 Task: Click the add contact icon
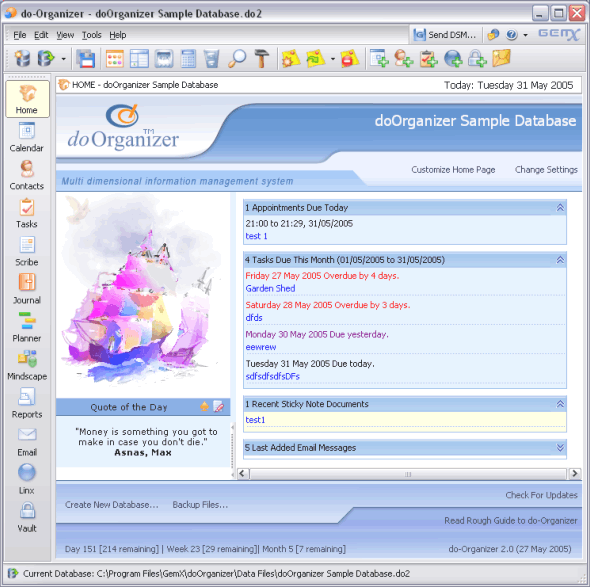coord(403,58)
